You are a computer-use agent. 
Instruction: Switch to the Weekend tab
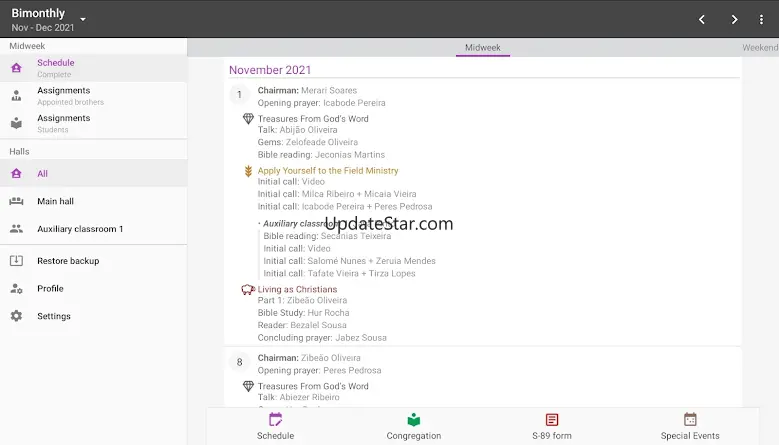point(760,48)
